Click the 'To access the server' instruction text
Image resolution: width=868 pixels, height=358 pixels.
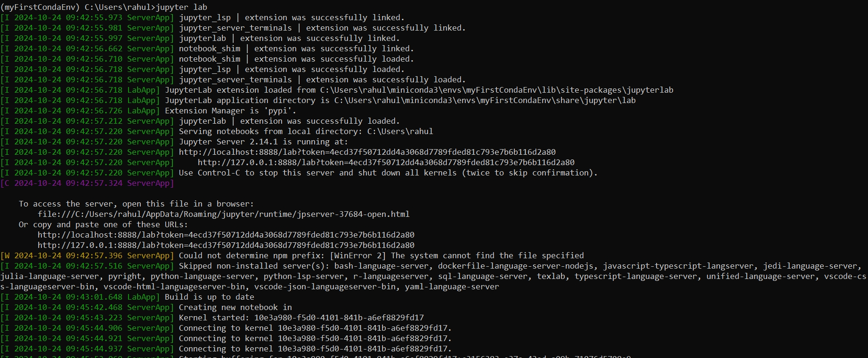click(x=136, y=204)
